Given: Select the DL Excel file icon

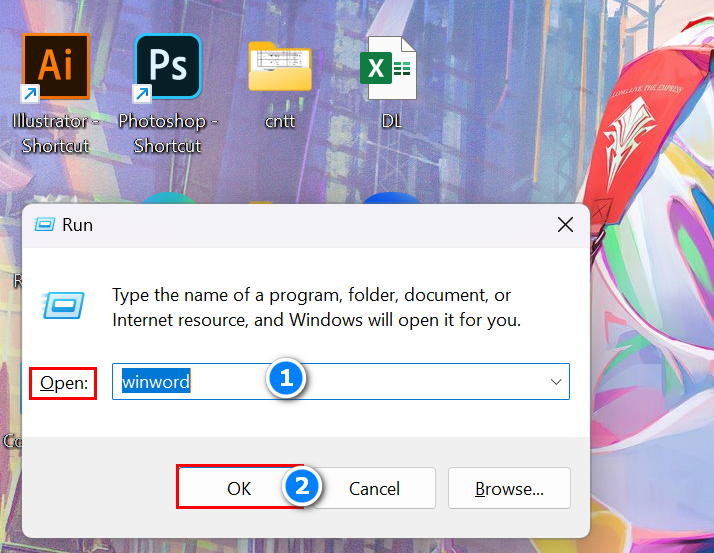Looking at the screenshot, I should [390, 69].
